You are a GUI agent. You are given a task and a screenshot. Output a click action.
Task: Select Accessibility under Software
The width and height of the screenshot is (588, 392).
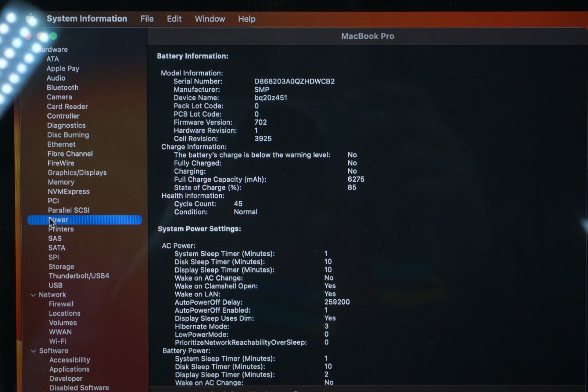[70, 360]
